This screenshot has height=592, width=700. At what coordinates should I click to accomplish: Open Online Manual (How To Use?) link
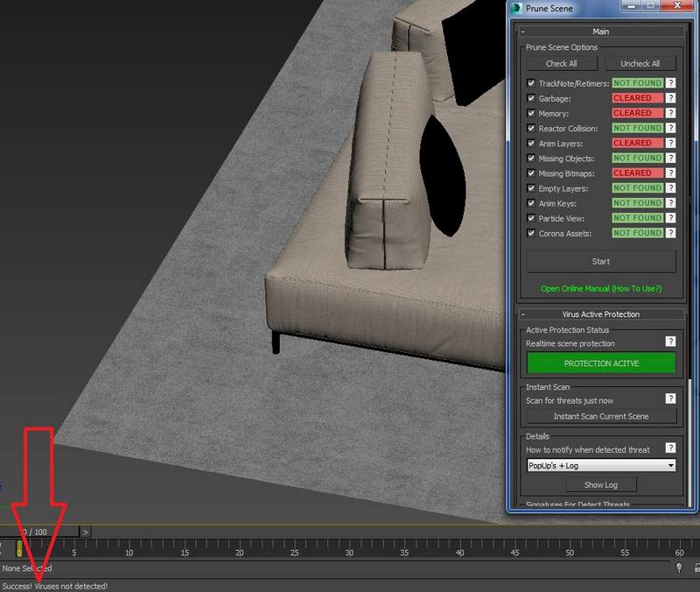click(x=600, y=289)
